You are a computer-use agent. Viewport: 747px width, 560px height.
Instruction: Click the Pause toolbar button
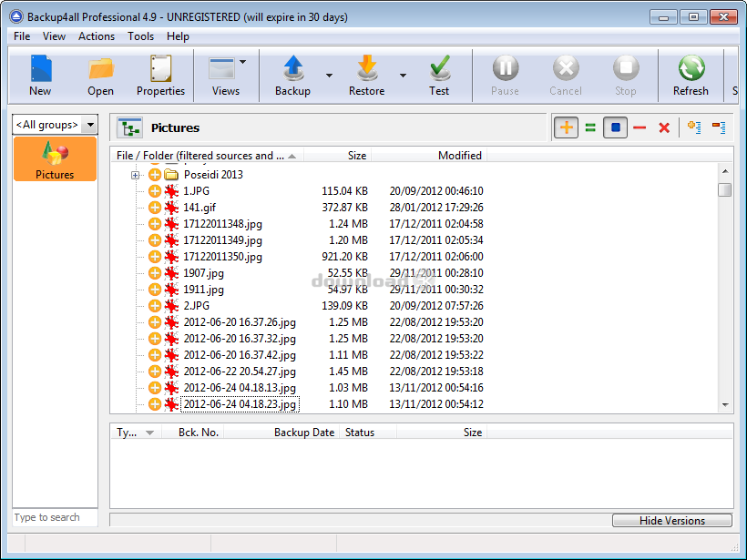click(x=505, y=76)
